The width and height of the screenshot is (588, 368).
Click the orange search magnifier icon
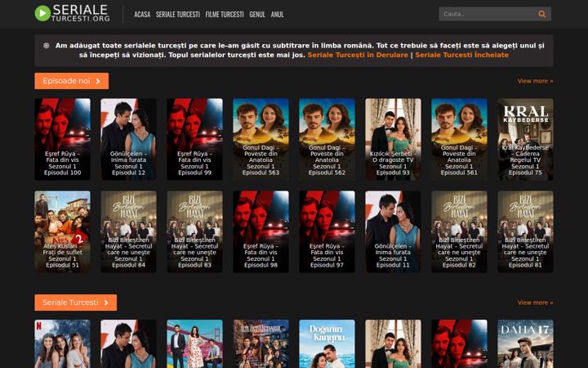point(542,14)
